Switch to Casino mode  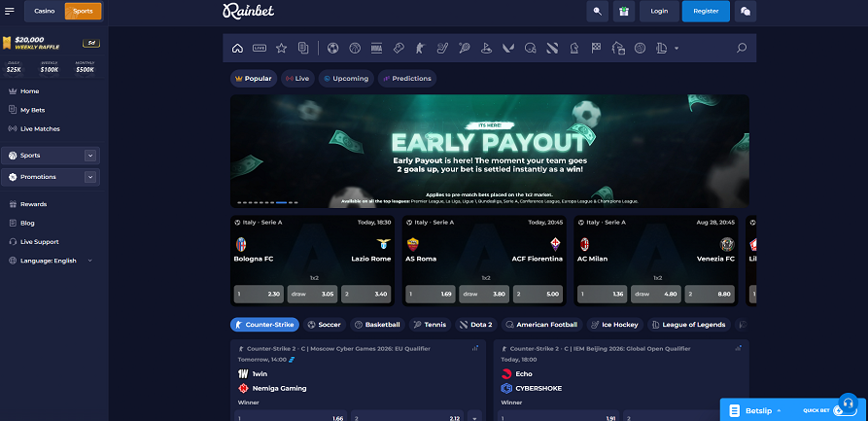45,11
